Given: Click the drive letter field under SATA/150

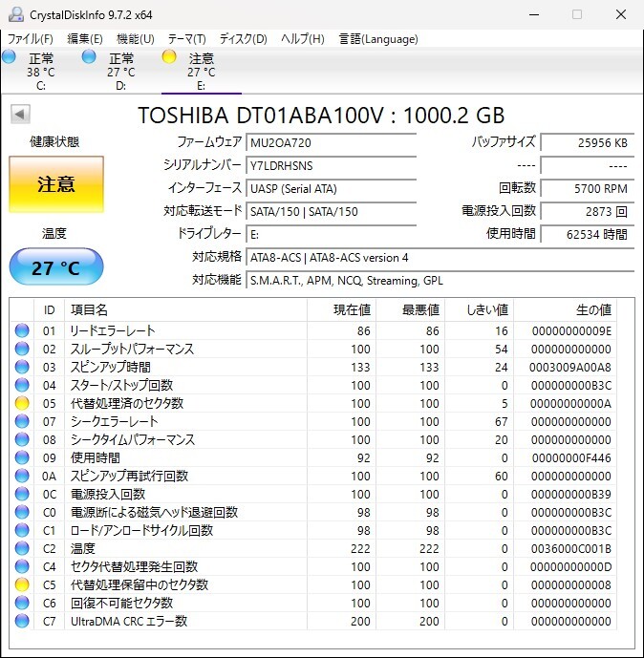Looking at the screenshot, I should click(x=331, y=235).
